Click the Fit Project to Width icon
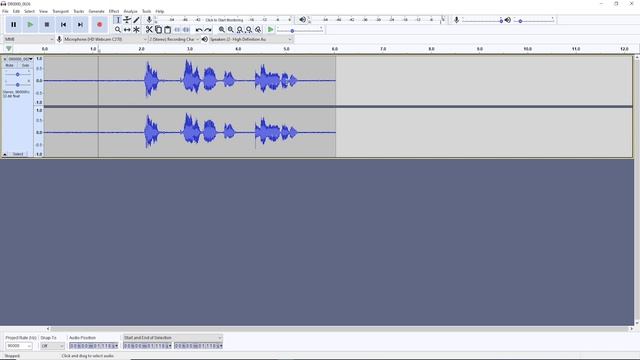640x360 pixels. coord(249,30)
